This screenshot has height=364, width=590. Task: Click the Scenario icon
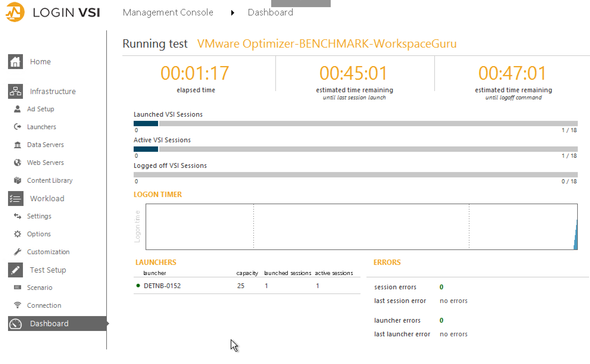[x=17, y=287]
